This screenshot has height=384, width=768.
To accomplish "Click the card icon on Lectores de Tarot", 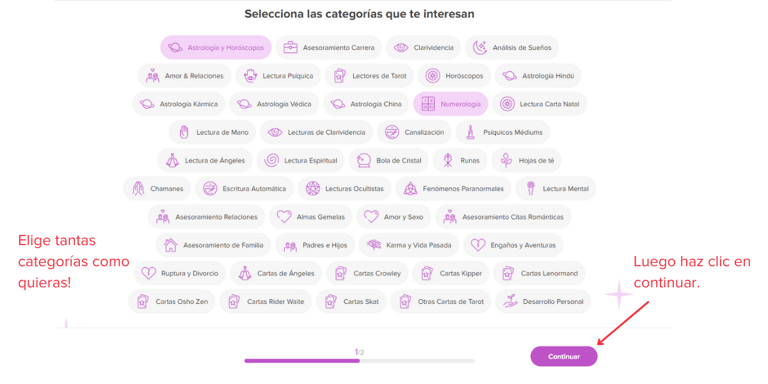I will click(x=340, y=76).
